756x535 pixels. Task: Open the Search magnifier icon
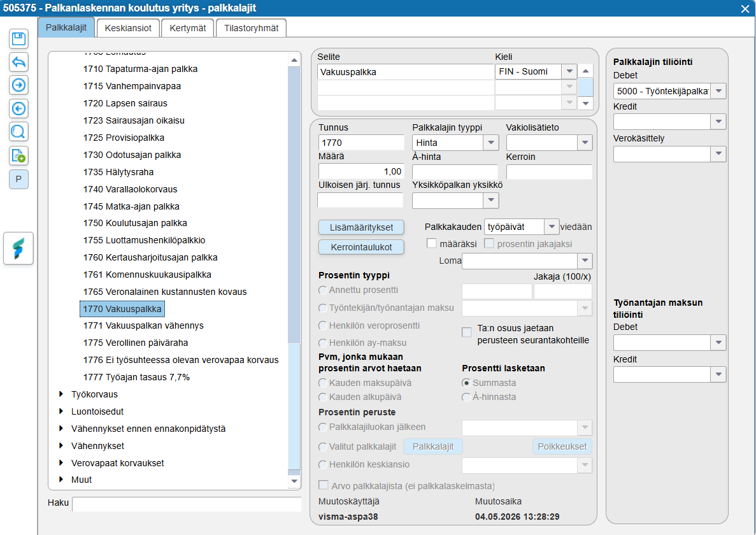19,132
